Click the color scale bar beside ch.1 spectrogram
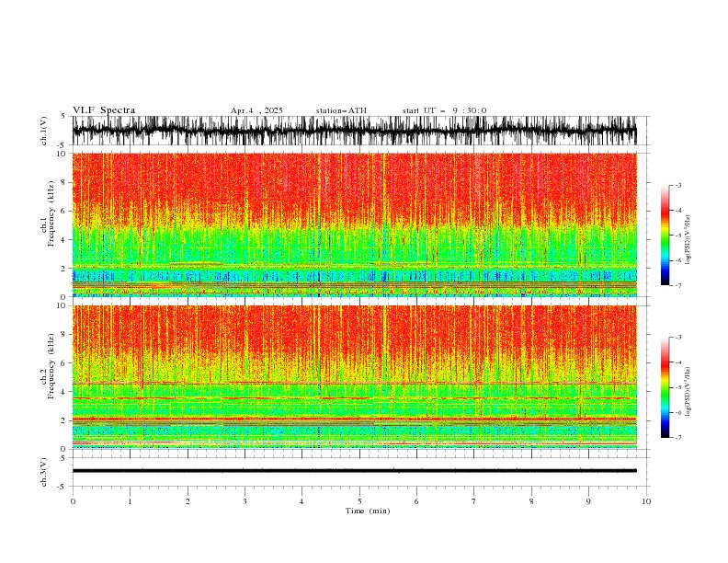 [665, 236]
